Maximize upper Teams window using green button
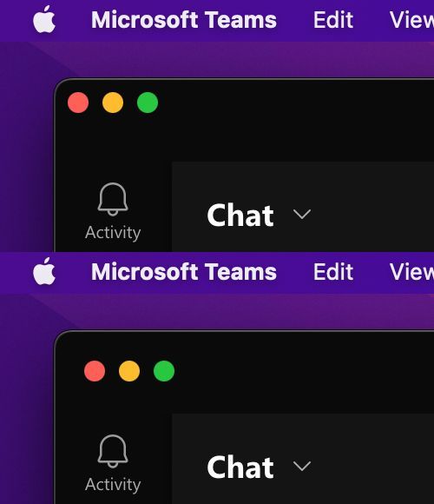 click(x=148, y=103)
